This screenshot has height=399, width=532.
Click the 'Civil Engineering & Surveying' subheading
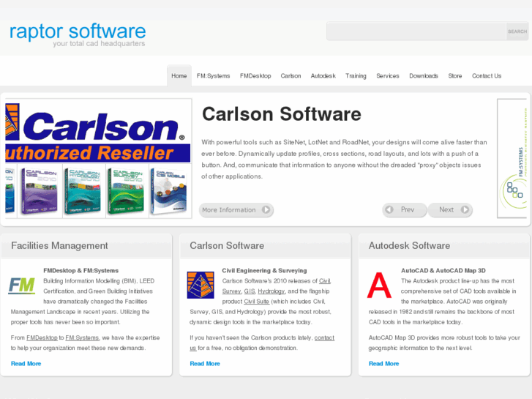264,270
